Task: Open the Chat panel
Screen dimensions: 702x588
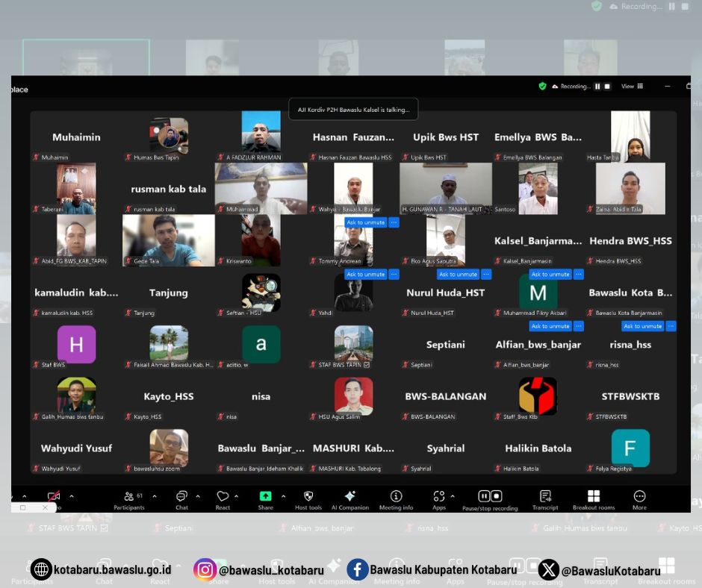Action: [181, 500]
